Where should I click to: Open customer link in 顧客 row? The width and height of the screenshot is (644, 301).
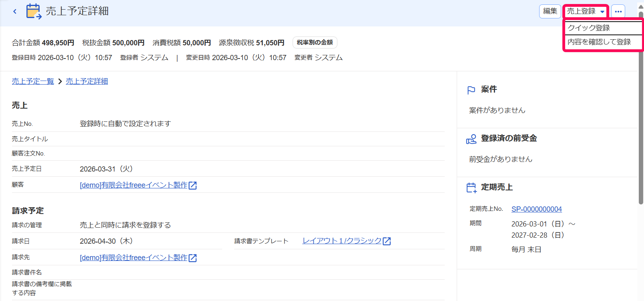134,185
